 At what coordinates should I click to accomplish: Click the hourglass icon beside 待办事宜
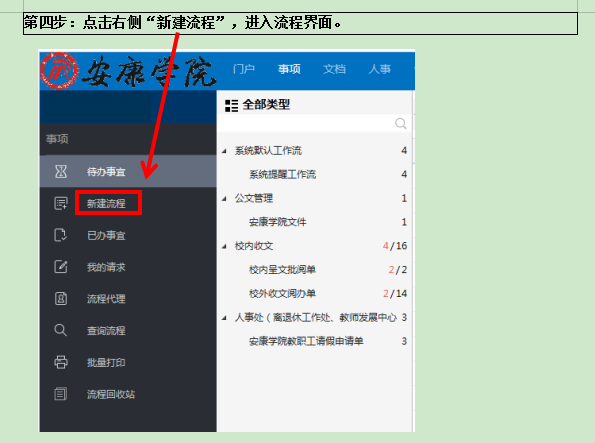[x=61, y=172]
